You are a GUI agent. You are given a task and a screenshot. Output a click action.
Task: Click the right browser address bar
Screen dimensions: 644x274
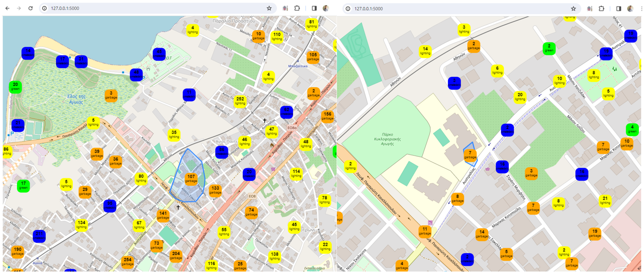[x=450, y=9]
